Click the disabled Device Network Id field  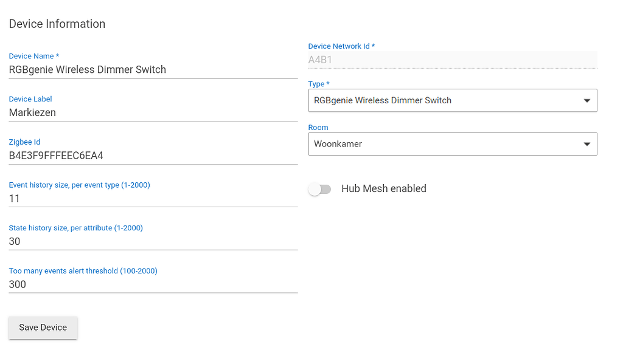452,60
